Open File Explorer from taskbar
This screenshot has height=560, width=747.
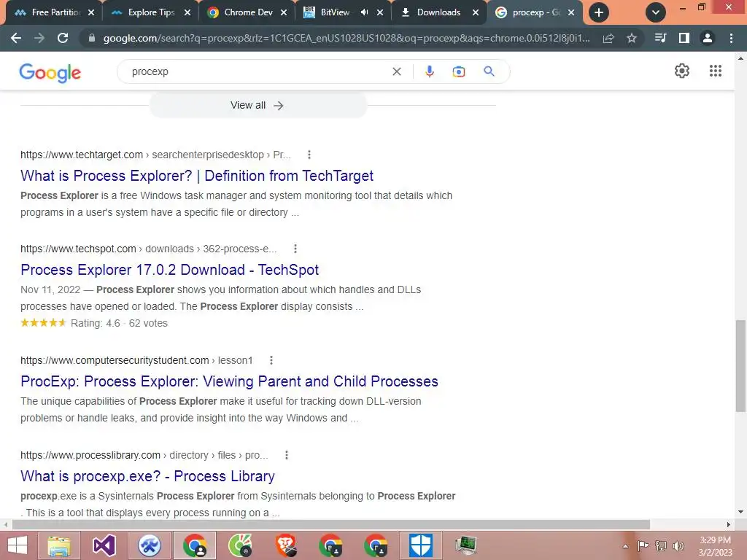tap(59, 545)
